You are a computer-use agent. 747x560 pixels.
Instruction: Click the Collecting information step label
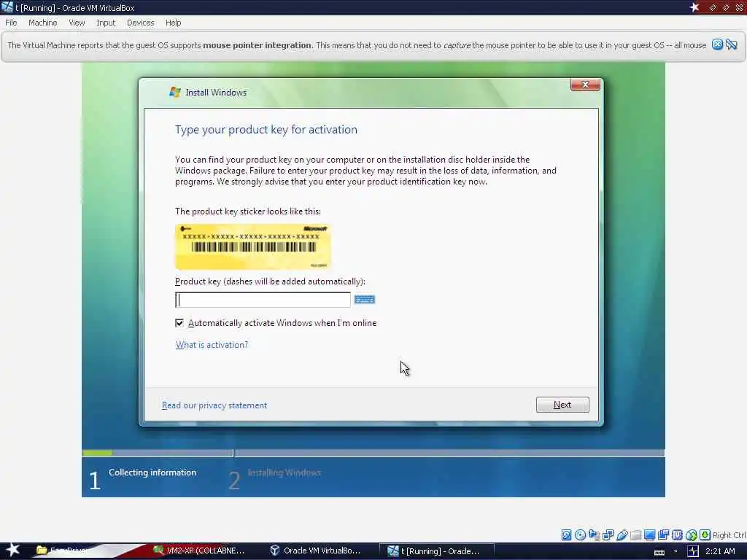pos(152,472)
